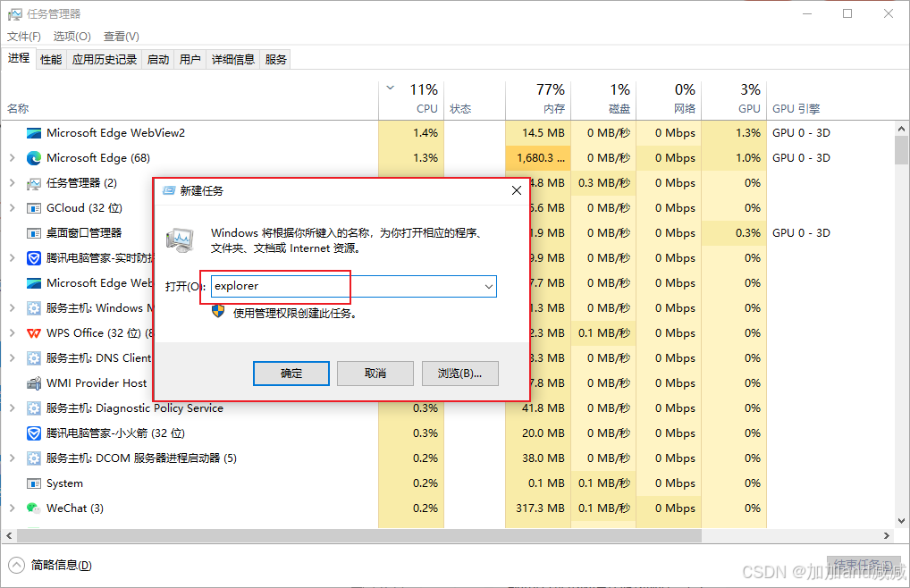Click the 桌面窗口管理器 process icon
Viewport: 910px width, 588px height.
click(x=34, y=233)
